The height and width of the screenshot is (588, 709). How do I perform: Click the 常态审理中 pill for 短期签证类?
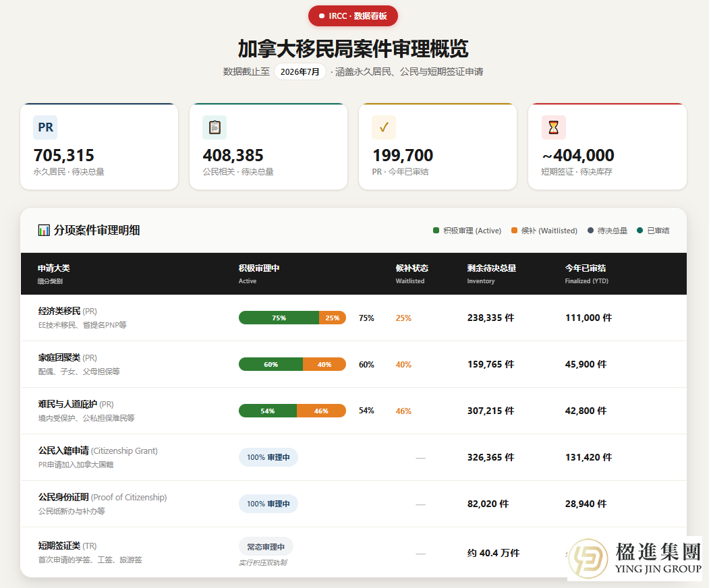266,547
